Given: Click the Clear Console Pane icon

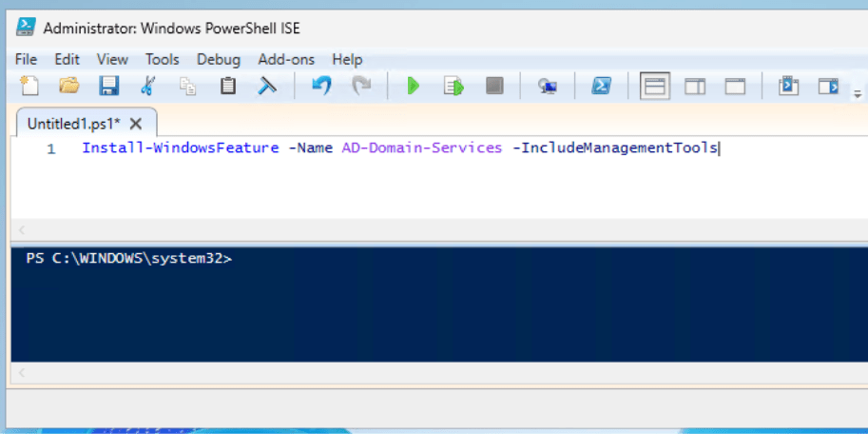Looking at the screenshot, I should tap(267, 87).
